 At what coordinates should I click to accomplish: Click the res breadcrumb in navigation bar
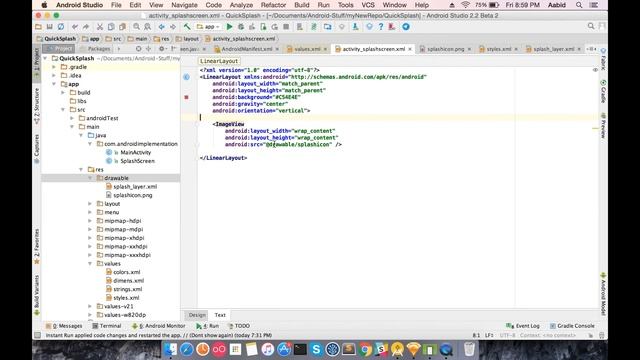tap(162, 39)
